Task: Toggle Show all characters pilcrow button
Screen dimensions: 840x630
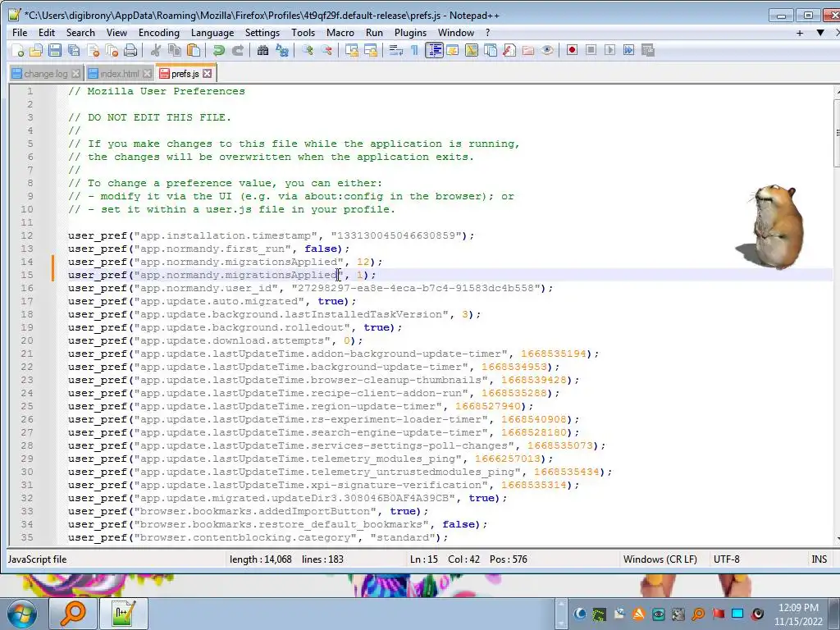Action: tap(414, 50)
